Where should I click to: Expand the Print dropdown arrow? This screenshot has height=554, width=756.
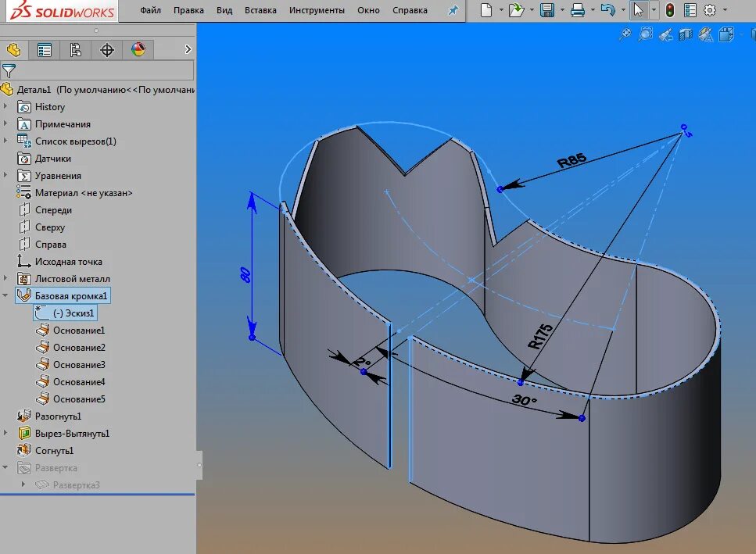point(593,9)
